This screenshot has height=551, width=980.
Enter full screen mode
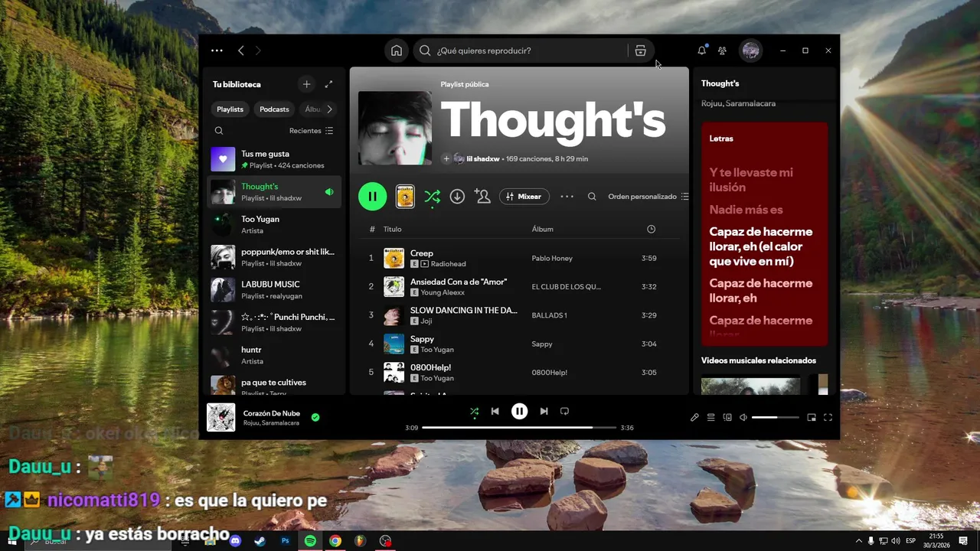[828, 418]
